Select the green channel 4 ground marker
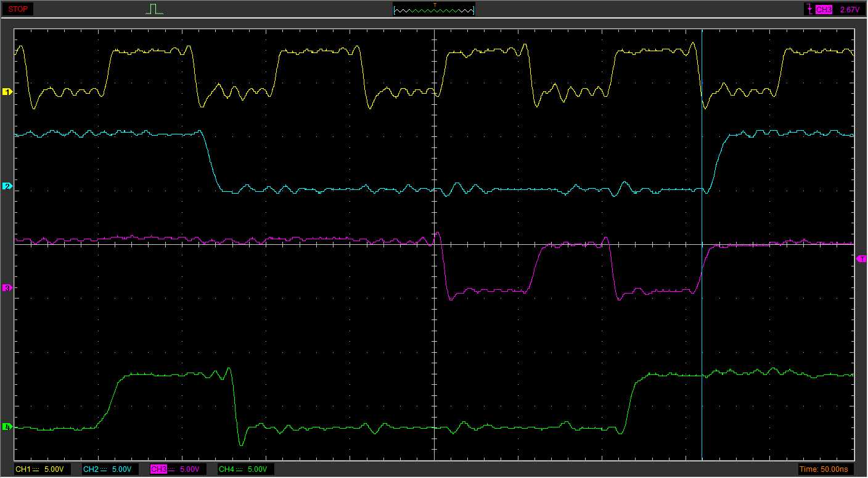The height and width of the screenshot is (478, 868). pos(7,427)
